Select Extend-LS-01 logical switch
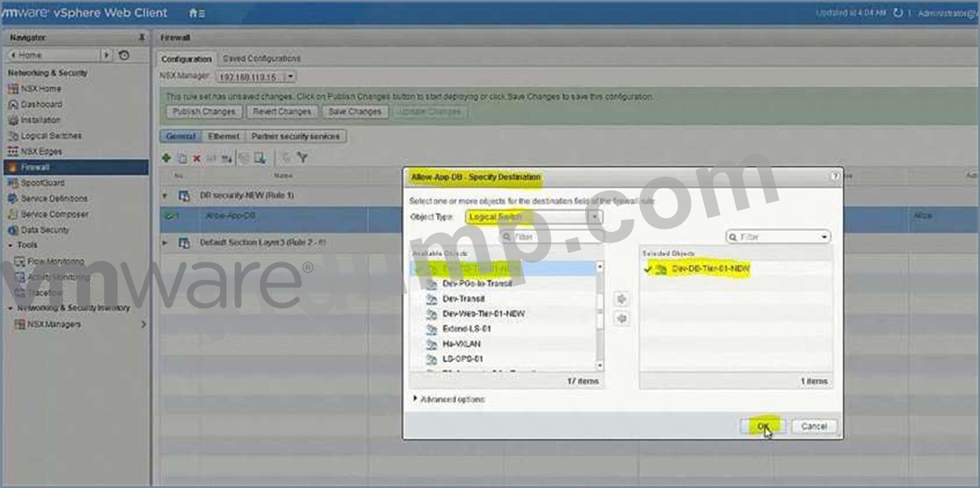The width and height of the screenshot is (980, 488). (x=467, y=328)
